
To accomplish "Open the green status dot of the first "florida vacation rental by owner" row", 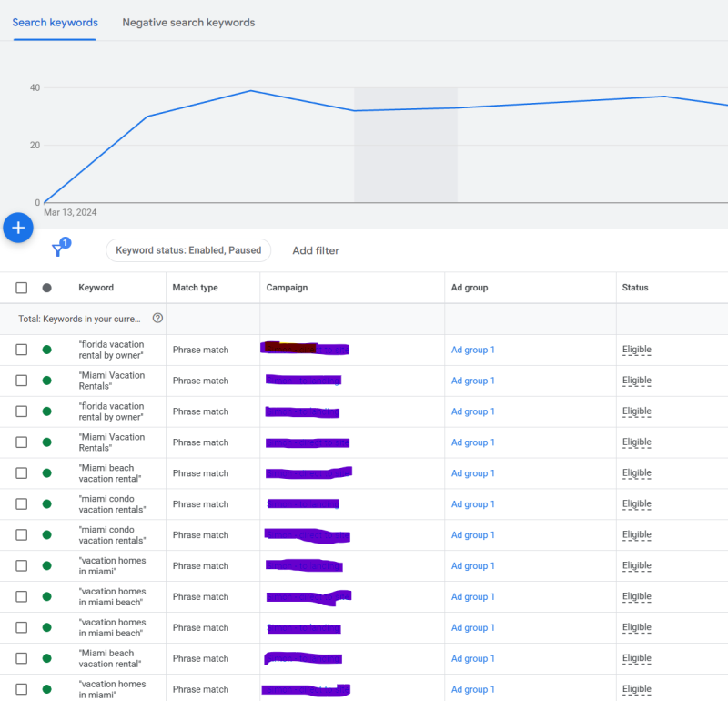I will (x=47, y=350).
